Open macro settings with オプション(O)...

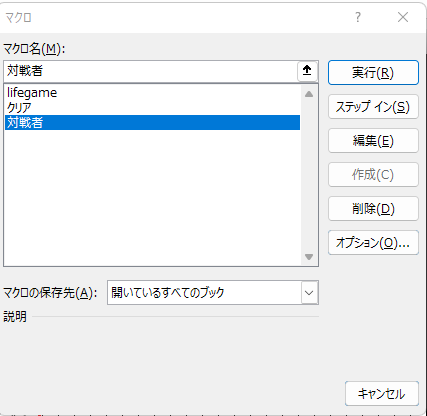coord(373,243)
